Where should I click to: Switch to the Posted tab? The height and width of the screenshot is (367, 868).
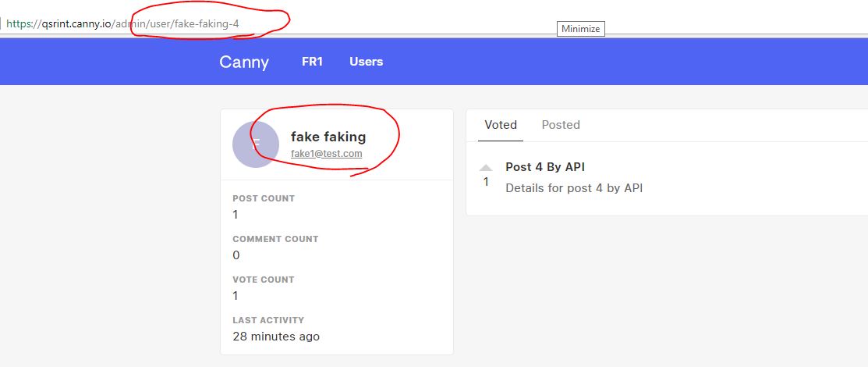point(561,125)
